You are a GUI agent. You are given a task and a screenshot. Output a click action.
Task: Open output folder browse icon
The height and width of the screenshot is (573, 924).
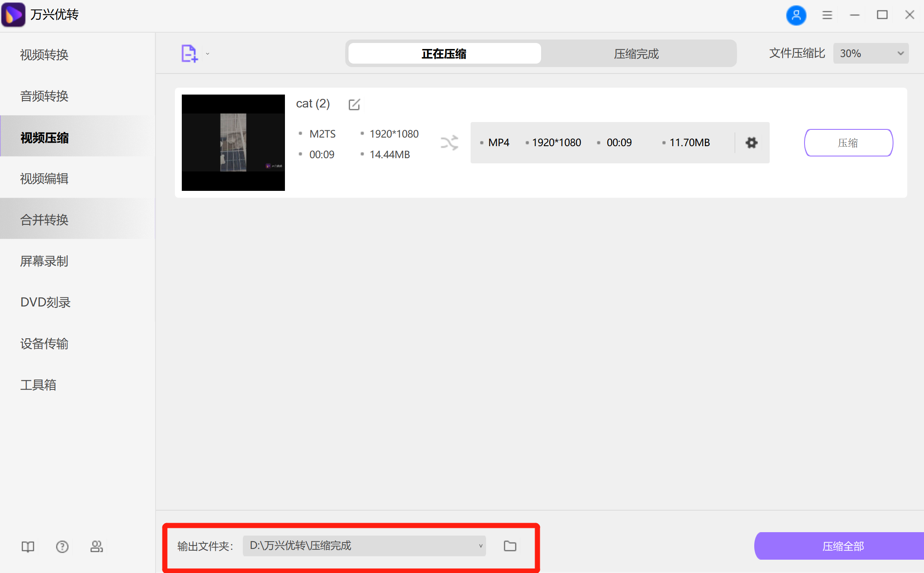point(510,546)
